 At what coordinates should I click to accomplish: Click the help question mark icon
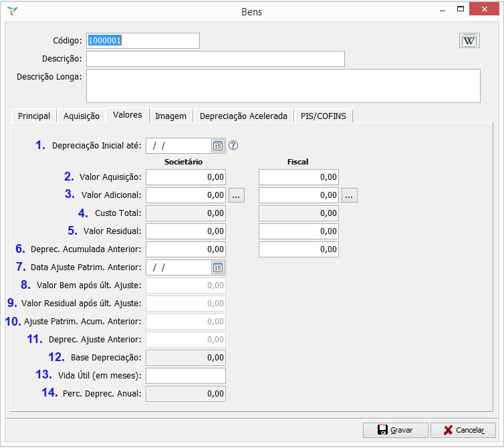point(233,145)
